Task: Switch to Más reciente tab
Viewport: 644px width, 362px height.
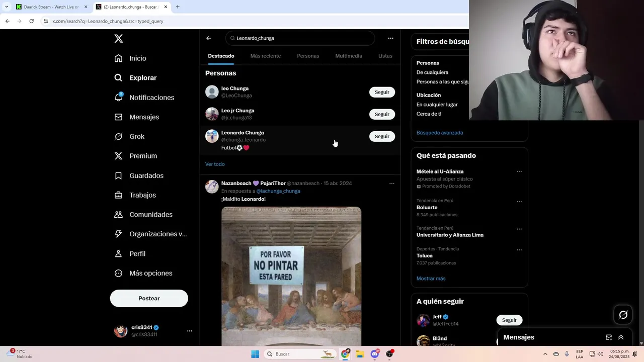Action: [266, 56]
